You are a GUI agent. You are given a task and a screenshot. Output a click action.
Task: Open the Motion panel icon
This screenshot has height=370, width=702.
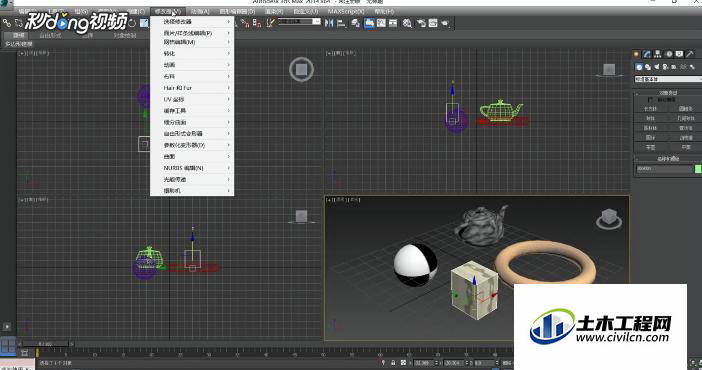(669, 54)
